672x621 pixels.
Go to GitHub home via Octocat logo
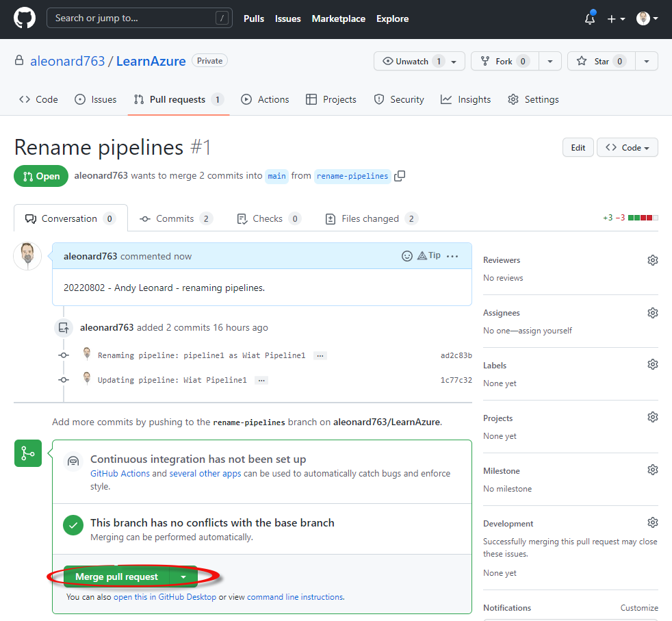pos(25,18)
